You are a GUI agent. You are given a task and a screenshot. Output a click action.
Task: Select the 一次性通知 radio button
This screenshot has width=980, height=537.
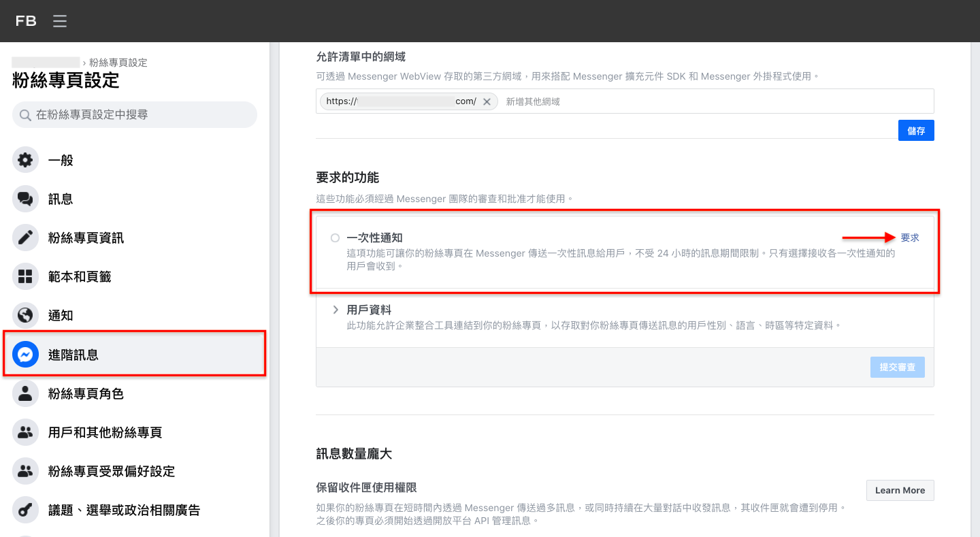(335, 238)
